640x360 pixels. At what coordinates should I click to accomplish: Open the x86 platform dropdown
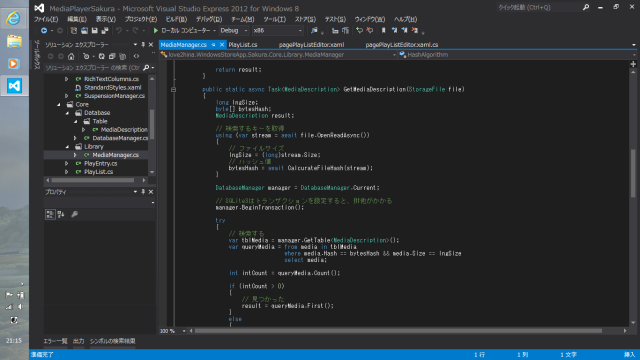coord(278,31)
